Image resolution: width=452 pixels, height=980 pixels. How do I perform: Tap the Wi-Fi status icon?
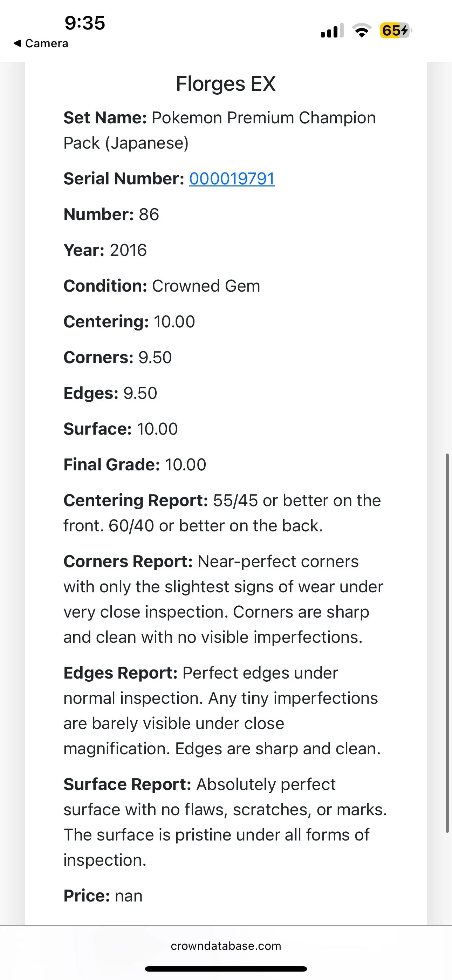(x=362, y=31)
